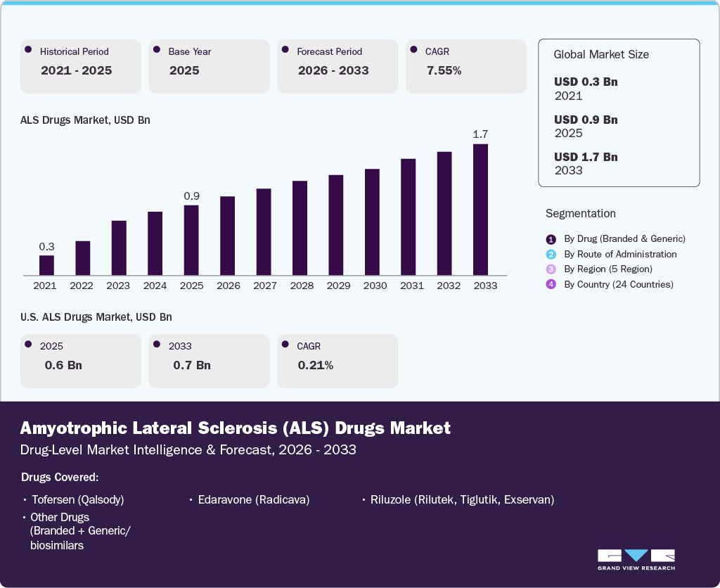Click the 2028 bar in chart
720x588 pixels.
(x=300, y=229)
